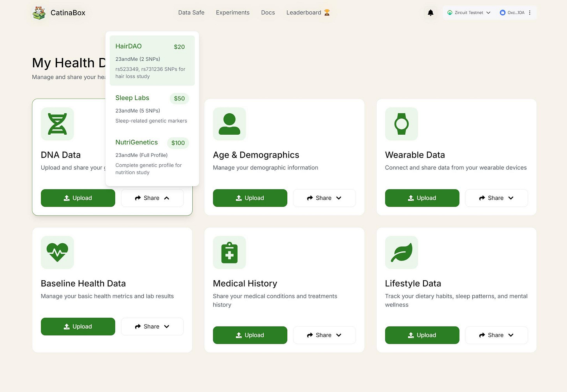Click "23andMe (2 SNPs)" text
The image size is (567, 392).
tap(138, 59)
